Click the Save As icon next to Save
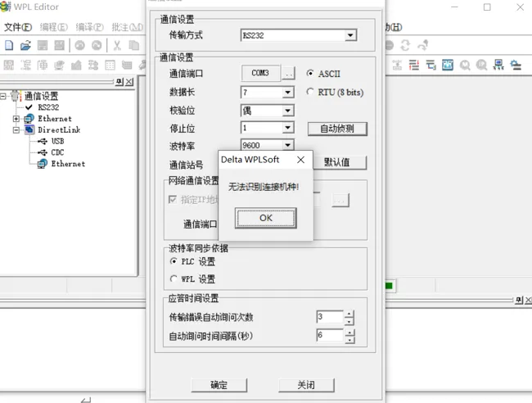Screen dimensions: 532x403 60,45
